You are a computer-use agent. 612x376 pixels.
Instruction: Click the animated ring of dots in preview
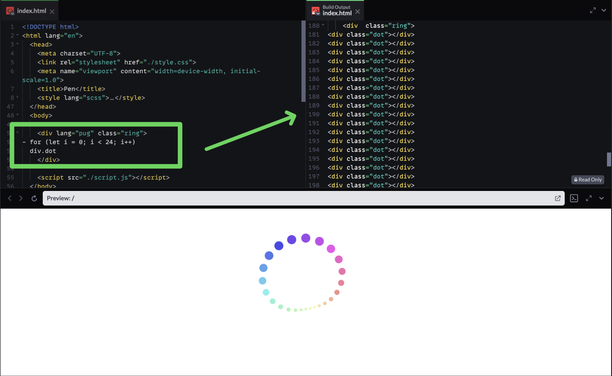coord(302,273)
